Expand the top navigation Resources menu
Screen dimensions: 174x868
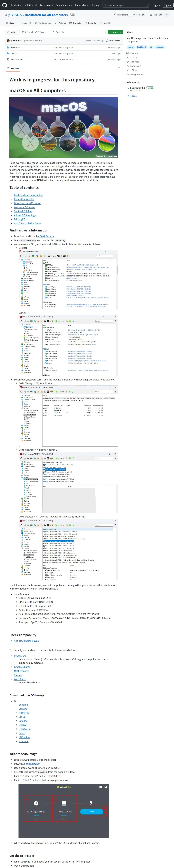(46, 5)
